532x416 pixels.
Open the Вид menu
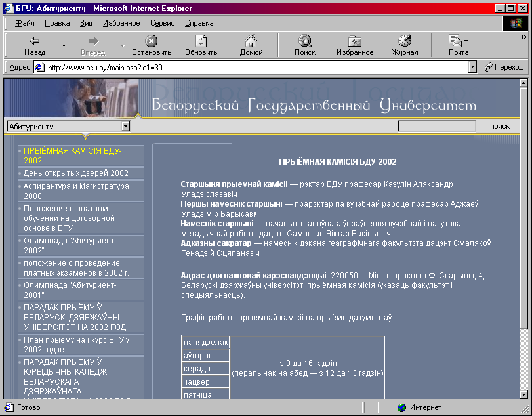point(86,23)
